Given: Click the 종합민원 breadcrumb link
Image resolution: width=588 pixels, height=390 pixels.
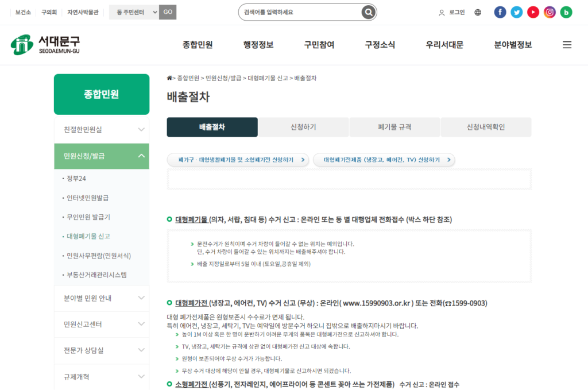Looking at the screenshot, I should click(188, 78).
